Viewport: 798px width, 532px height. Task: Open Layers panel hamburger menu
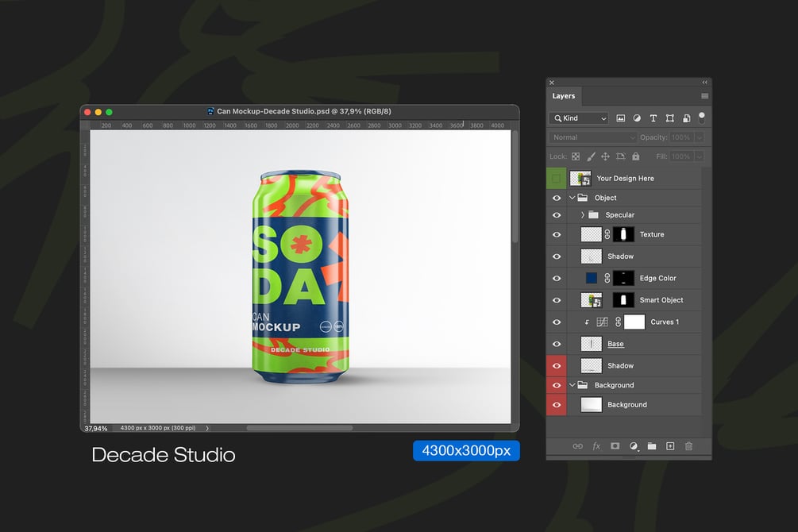click(x=704, y=96)
